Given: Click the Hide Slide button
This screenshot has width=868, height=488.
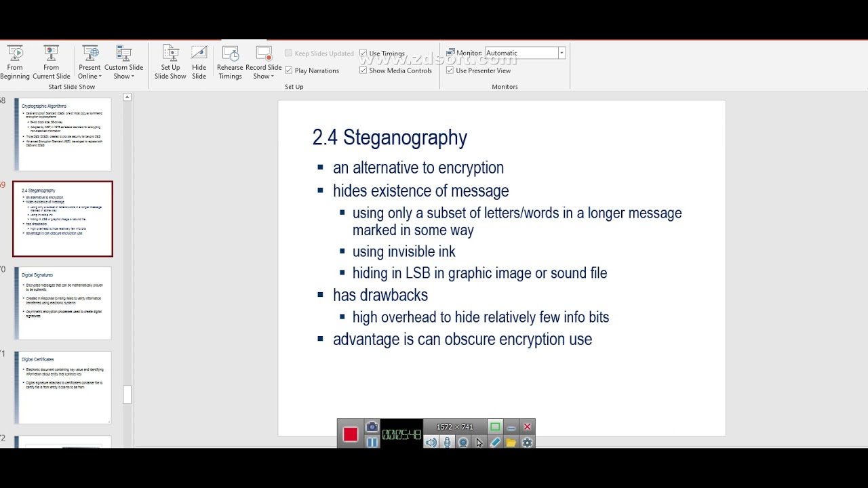Looking at the screenshot, I should tap(199, 62).
